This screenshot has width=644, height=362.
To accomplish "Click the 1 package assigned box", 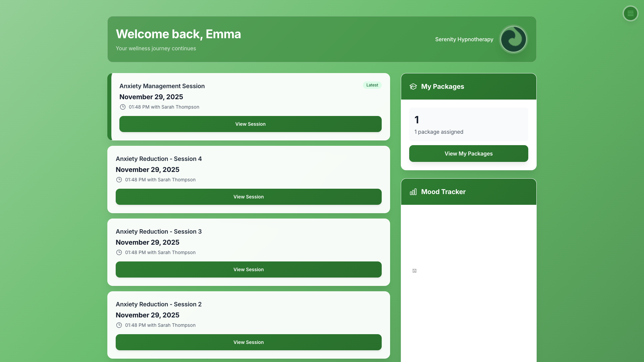I will click(x=468, y=124).
